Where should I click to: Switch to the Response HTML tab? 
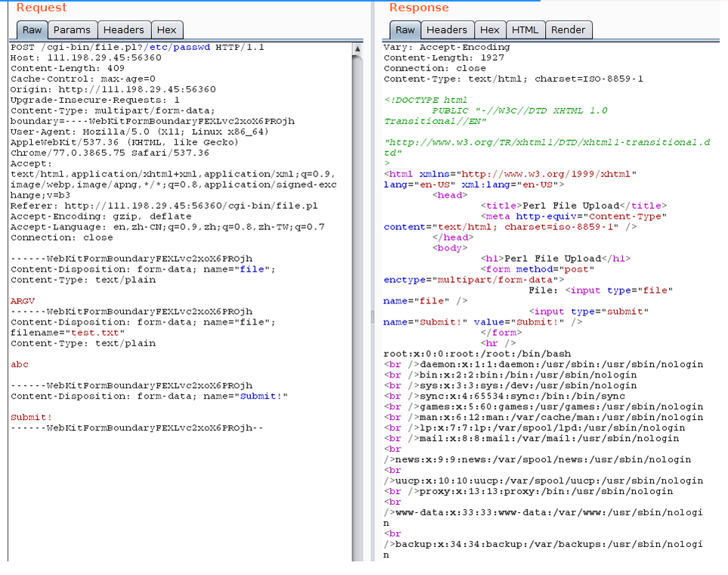click(525, 30)
